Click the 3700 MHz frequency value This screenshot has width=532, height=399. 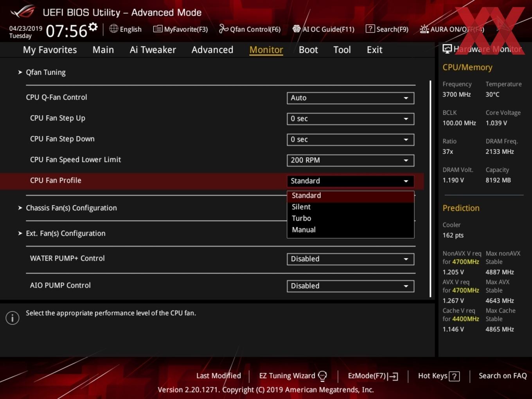click(x=457, y=94)
